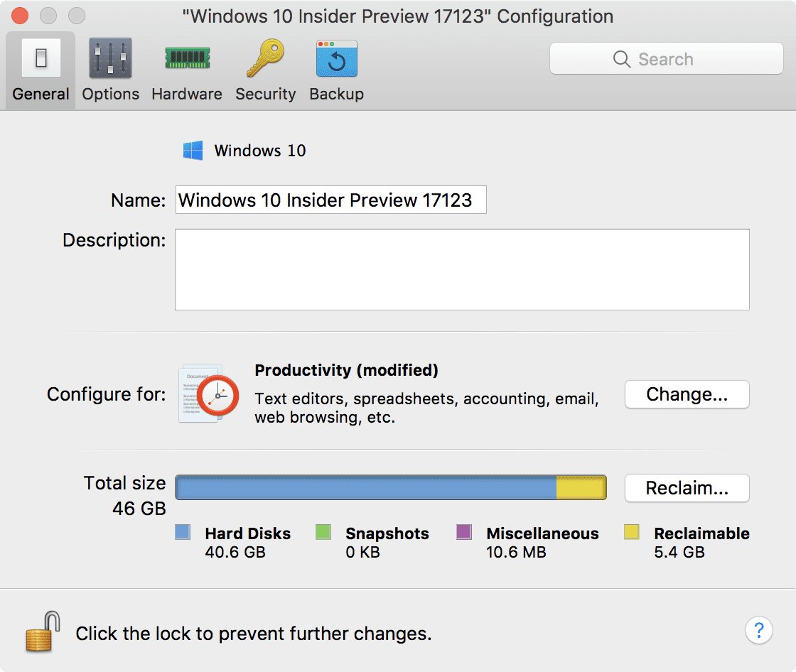Open the General tab icon
The image size is (796, 672).
(41, 58)
